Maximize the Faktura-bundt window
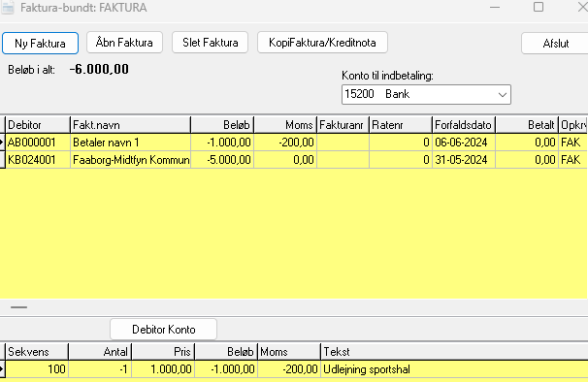 (539, 7)
